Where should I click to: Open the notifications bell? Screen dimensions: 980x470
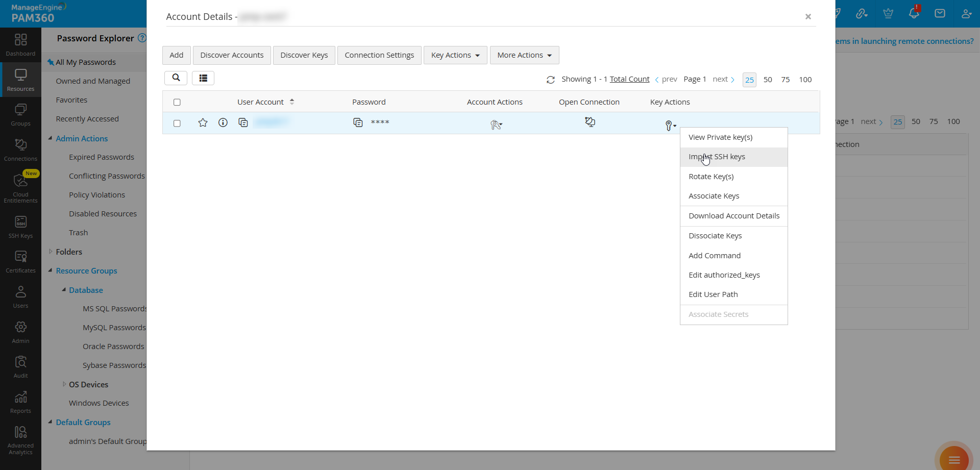click(914, 13)
